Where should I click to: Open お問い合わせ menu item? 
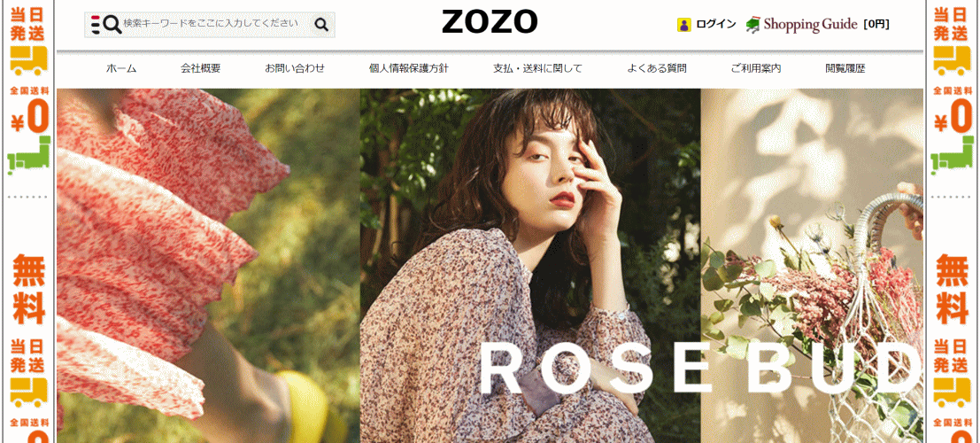pyautogui.click(x=295, y=69)
